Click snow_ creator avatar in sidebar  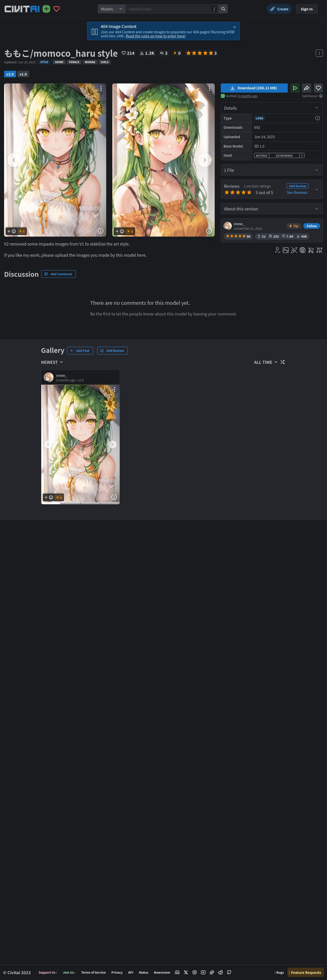click(228, 226)
